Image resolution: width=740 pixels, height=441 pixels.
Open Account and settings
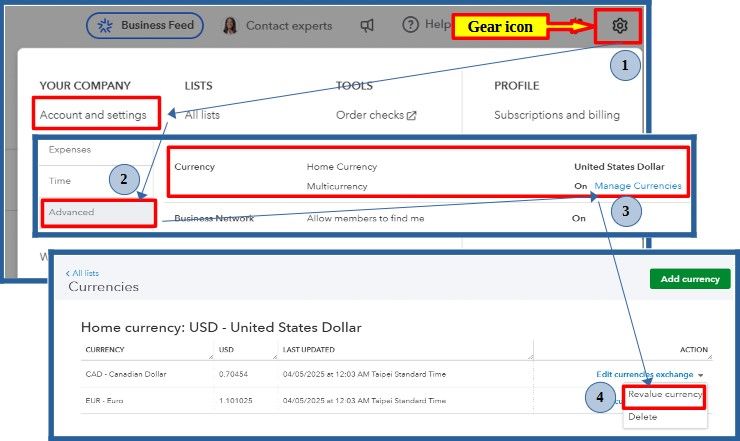93,115
